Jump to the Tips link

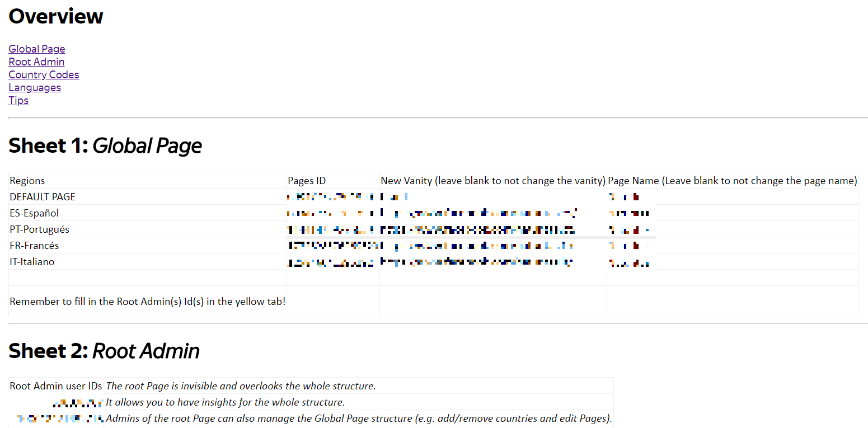click(x=18, y=100)
